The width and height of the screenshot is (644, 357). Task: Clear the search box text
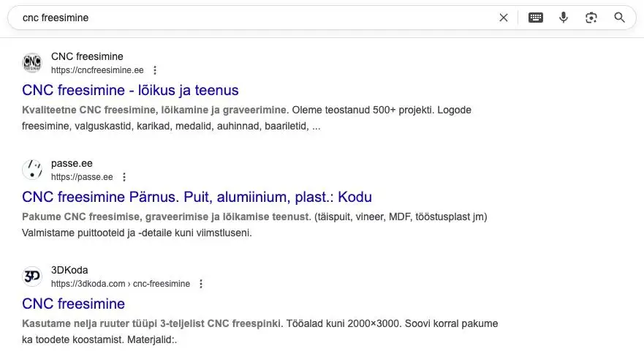(504, 18)
